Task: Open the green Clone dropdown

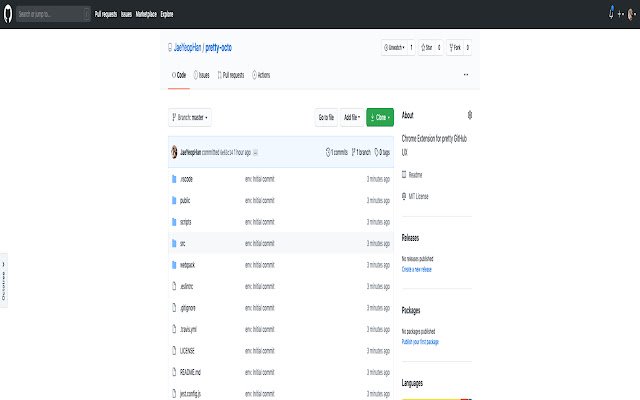Action: (380, 118)
